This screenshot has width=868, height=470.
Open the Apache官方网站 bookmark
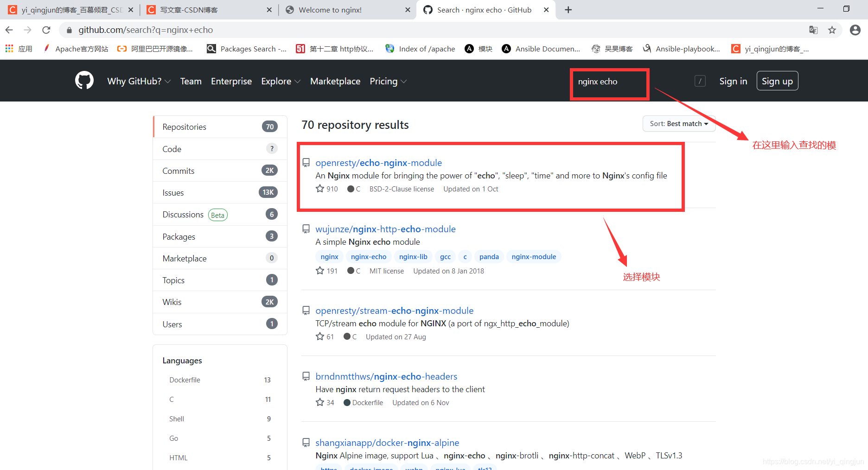pyautogui.click(x=76, y=49)
